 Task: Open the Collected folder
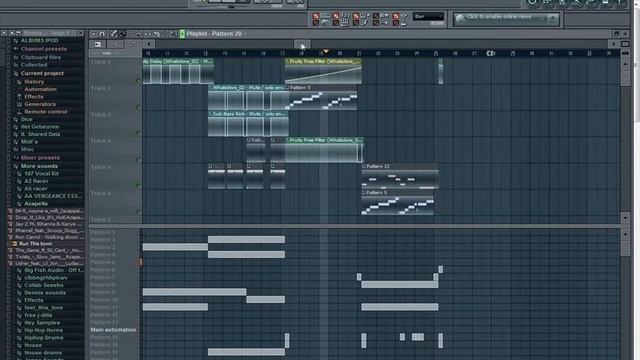coord(33,65)
